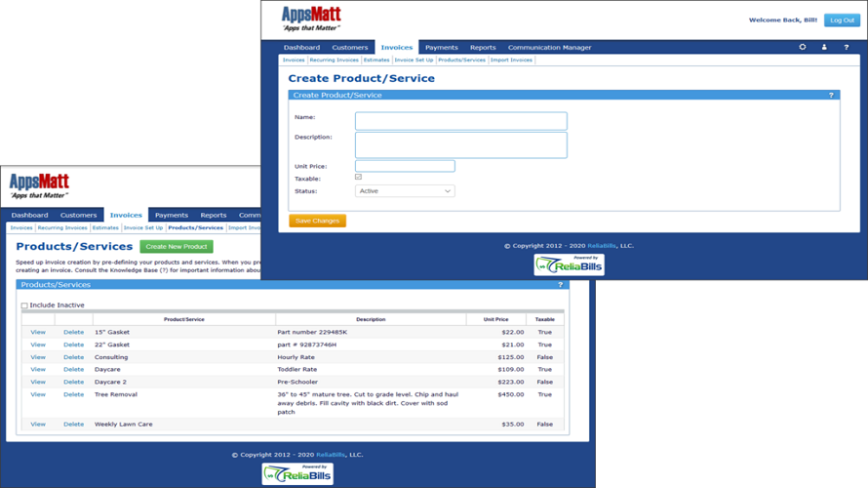Click Create New Product button
Screen dimensions: 868x488
pos(176,247)
